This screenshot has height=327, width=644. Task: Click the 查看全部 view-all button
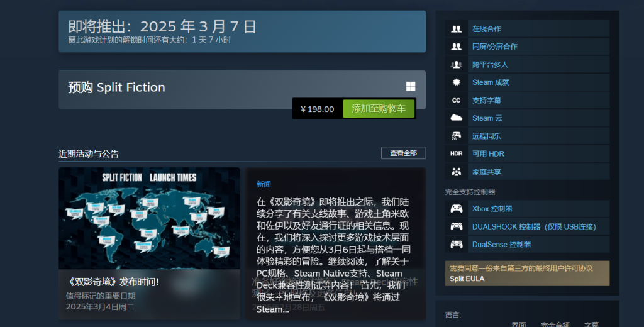[403, 153]
